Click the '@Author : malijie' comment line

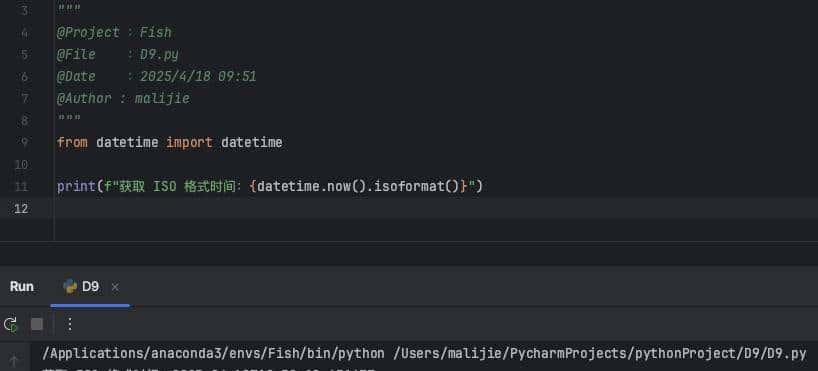point(124,99)
